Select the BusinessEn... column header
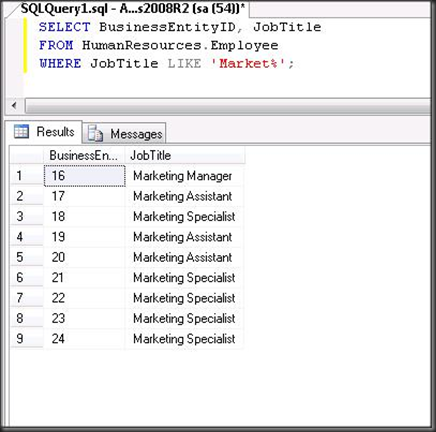This screenshot has height=432, width=436. pos(84,155)
